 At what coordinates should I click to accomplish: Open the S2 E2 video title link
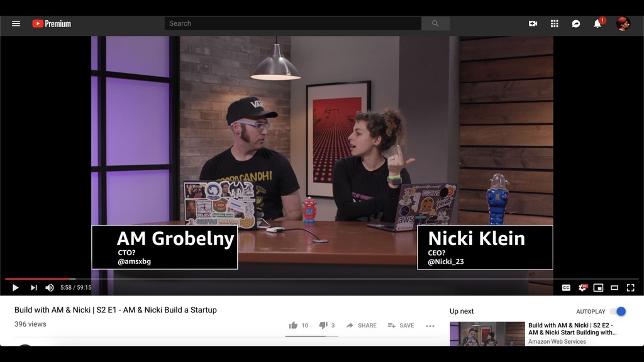click(x=572, y=329)
